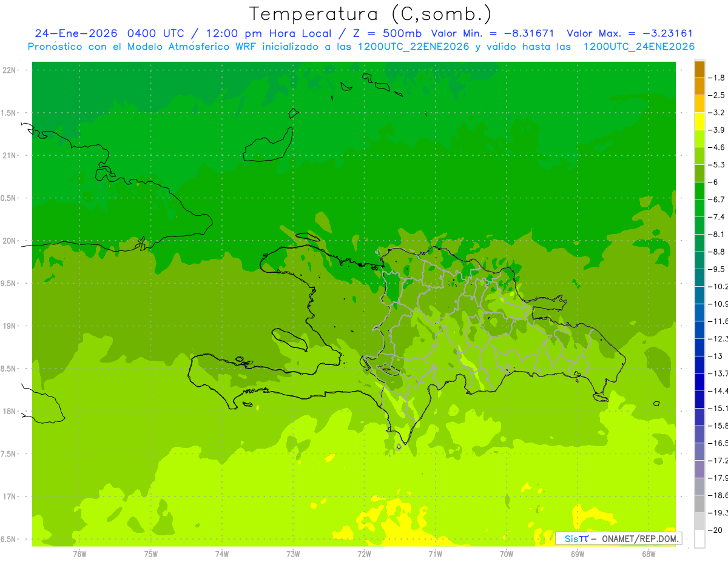Viewport: 728px width, 562px height.
Task: Click the '-4.6' colorbar label
Action: (x=716, y=147)
